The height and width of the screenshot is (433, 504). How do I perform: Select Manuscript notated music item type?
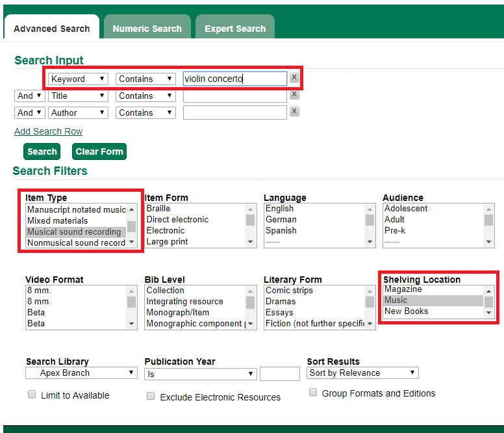76,210
